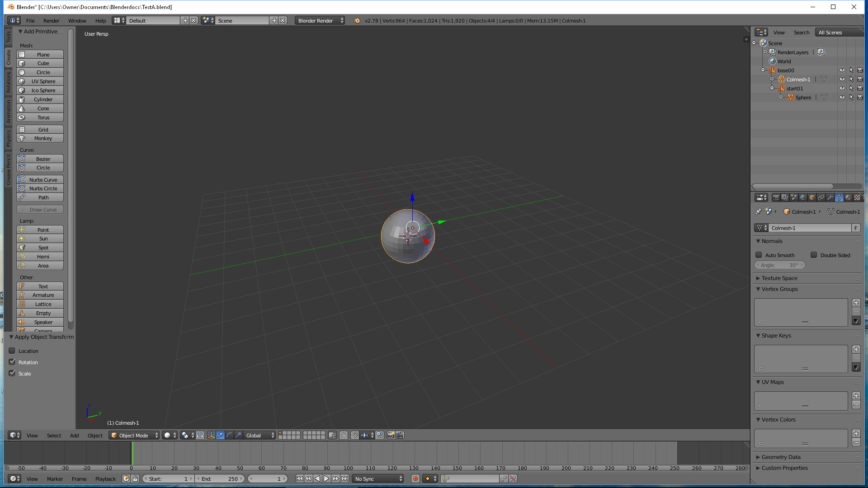Toggle proportional editing circle icon

point(344,435)
